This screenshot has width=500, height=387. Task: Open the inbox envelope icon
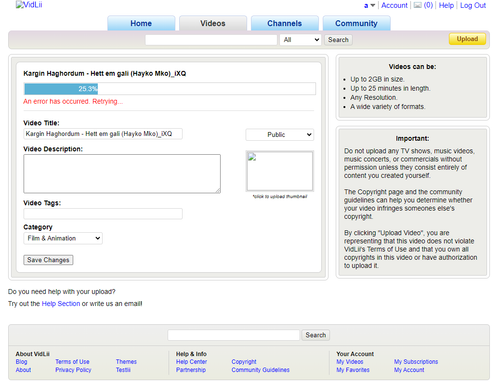click(x=417, y=5)
